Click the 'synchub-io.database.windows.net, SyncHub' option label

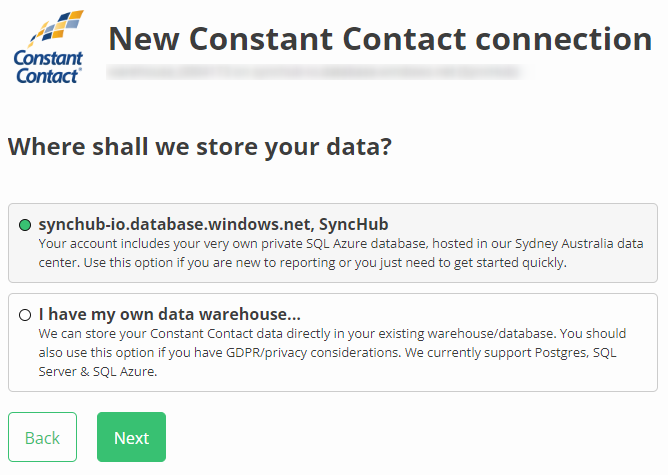pos(213,224)
